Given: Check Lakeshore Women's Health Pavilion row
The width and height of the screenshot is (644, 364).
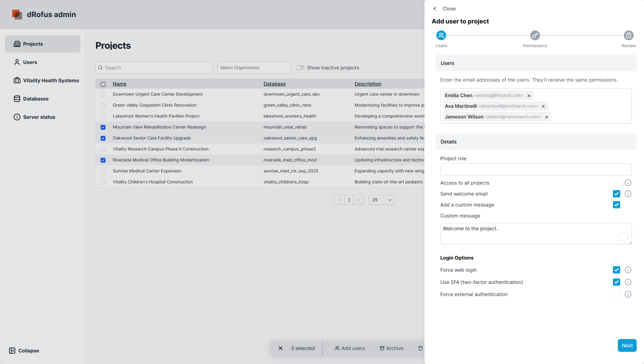Looking at the screenshot, I should pyautogui.click(x=103, y=116).
